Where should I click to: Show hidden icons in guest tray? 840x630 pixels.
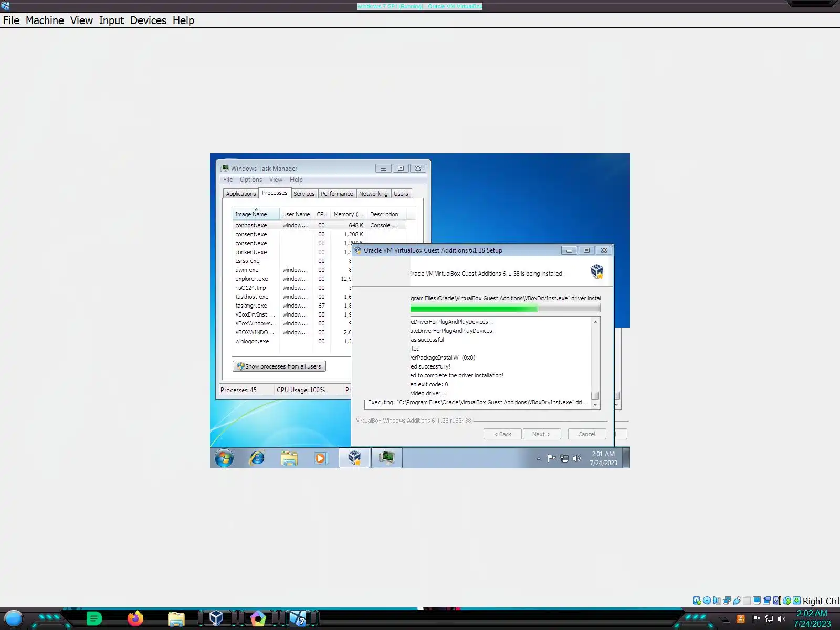(x=539, y=458)
